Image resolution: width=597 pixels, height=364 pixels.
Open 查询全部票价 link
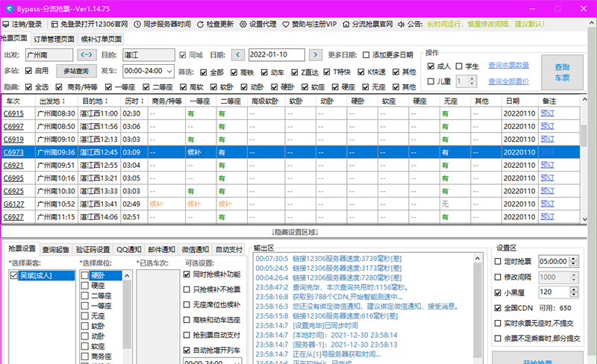[x=509, y=81]
